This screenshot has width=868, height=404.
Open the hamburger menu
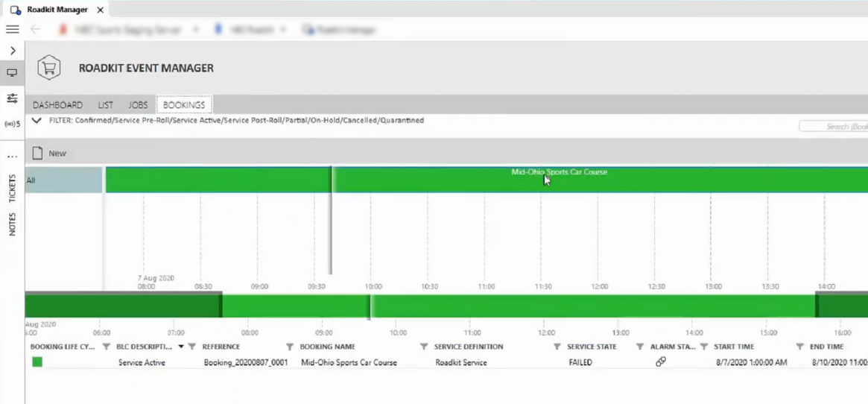coord(12,30)
